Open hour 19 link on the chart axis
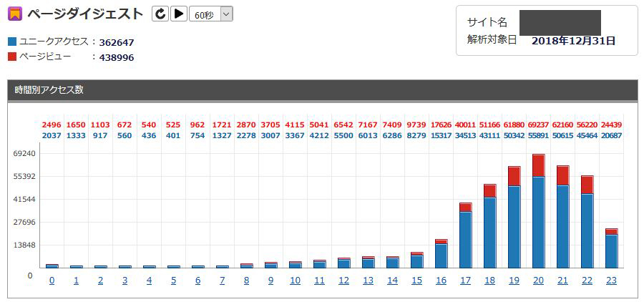This screenshot has height=302, width=644. point(514,281)
